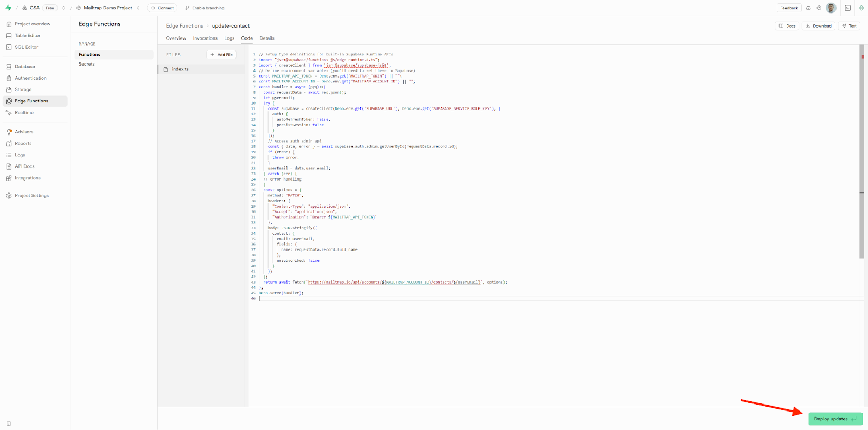
Task: Click the Test button
Action: (x=849, y=26)
